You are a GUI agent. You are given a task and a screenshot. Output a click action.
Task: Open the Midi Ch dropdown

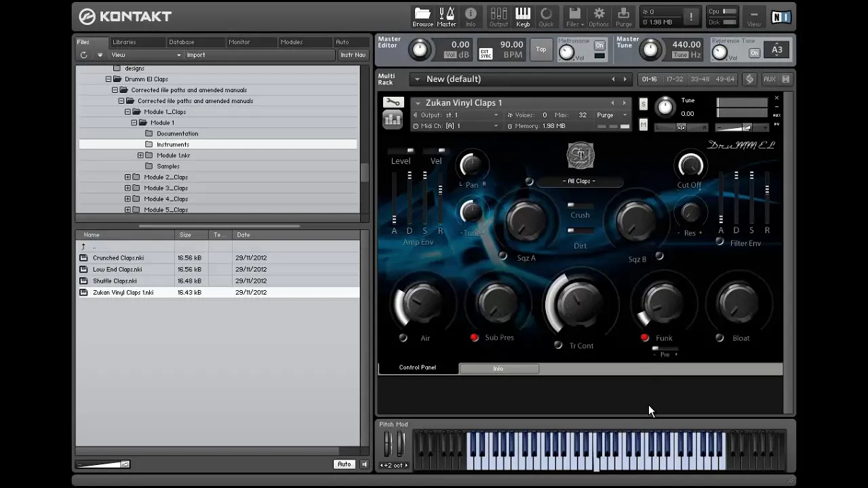[x=456, y=126]
